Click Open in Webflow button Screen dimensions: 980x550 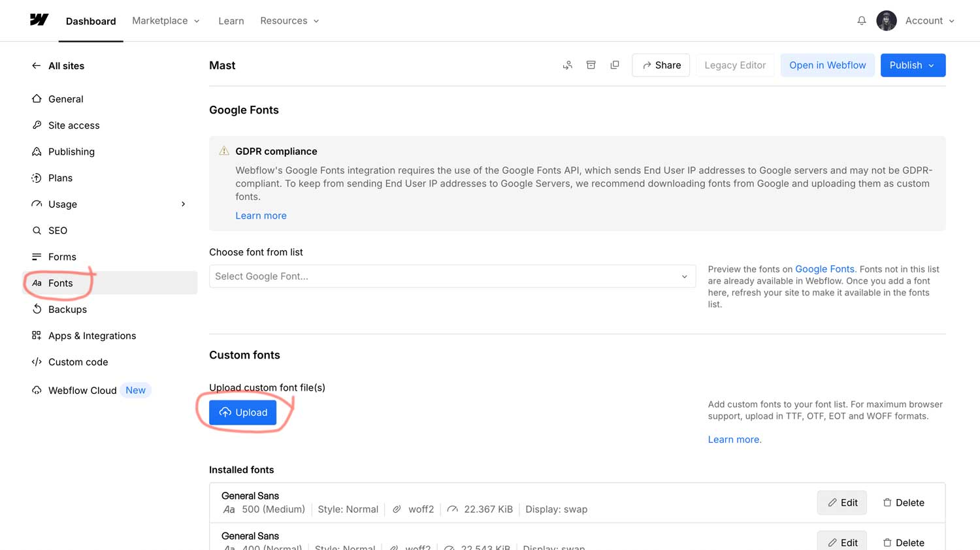pyautogui.click(x=827, y=65)
